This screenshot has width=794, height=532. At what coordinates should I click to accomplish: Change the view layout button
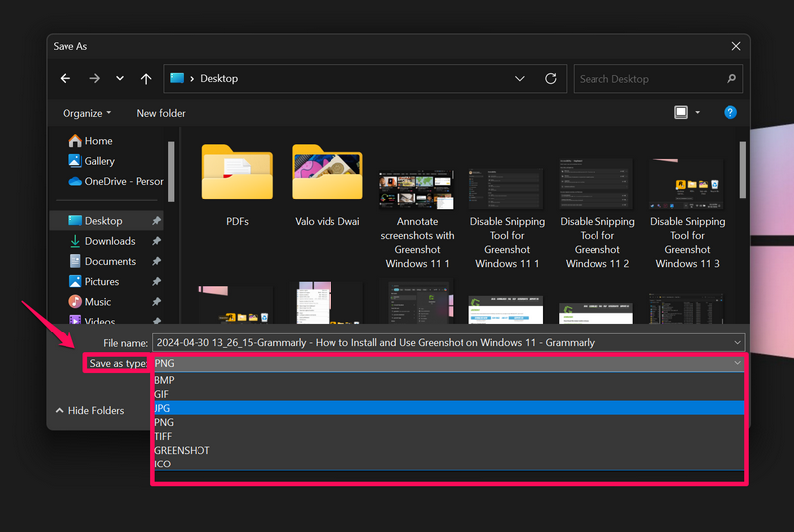[x=681, y=113]
